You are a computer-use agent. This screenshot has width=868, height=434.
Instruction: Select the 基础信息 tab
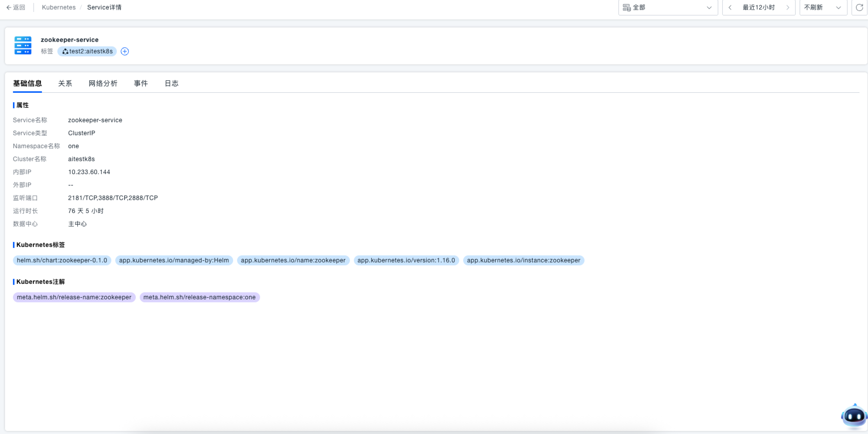point(27,83)
